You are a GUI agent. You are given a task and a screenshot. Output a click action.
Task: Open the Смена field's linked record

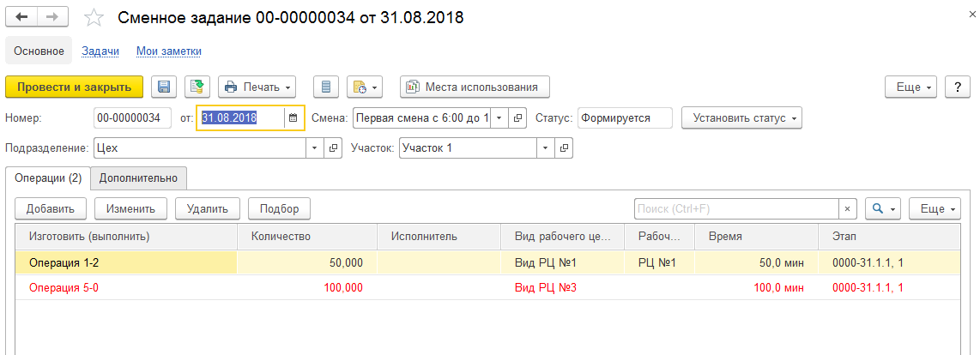(x=517, y=117)
